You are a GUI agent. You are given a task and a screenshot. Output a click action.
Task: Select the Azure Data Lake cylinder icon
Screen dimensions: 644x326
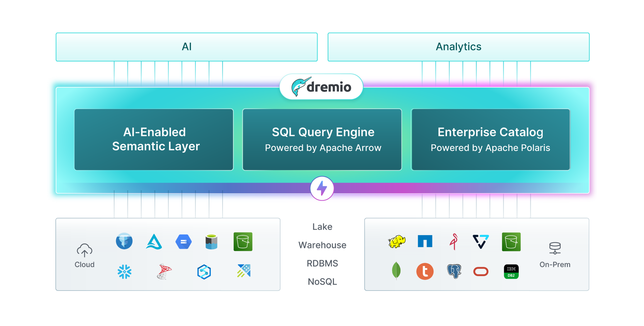point(211,242)
